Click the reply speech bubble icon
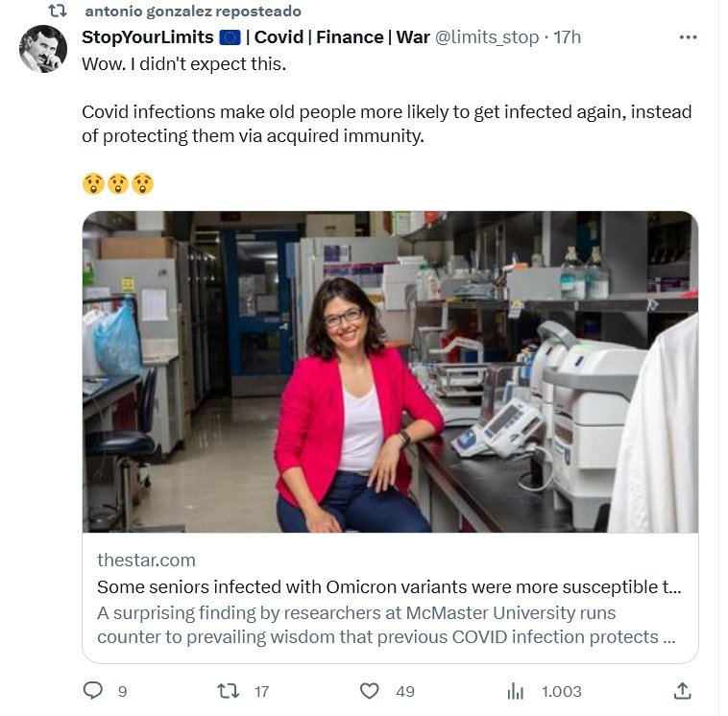 [92, 690]
